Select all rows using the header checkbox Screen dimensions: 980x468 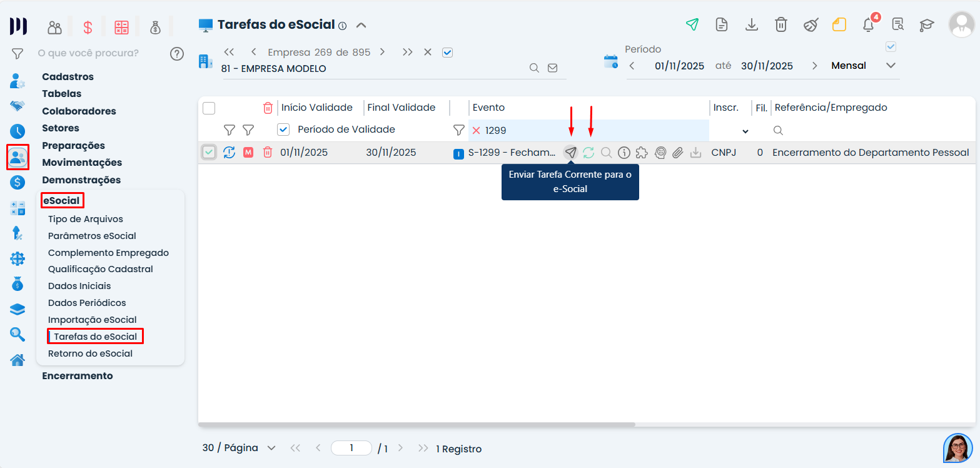click(209, 108)
